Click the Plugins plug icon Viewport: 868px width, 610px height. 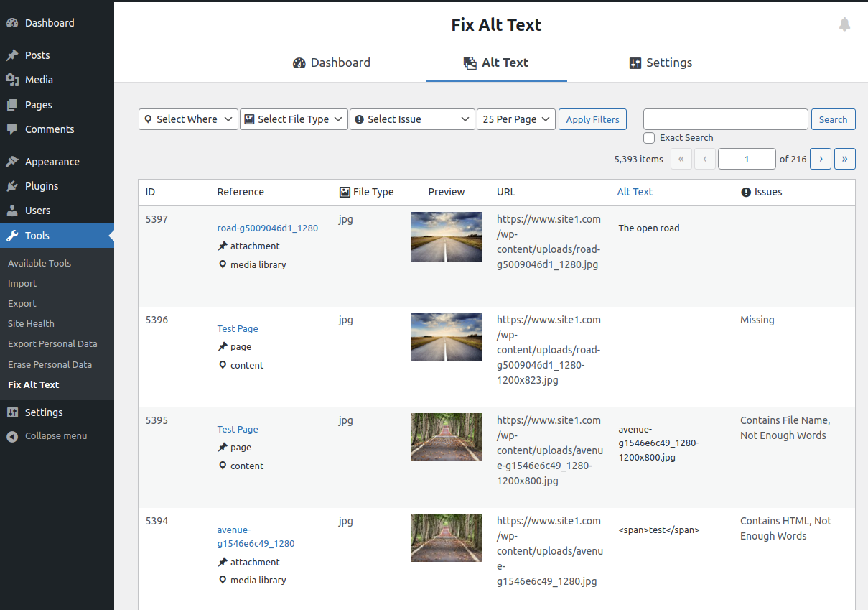[x=12, y=186]
